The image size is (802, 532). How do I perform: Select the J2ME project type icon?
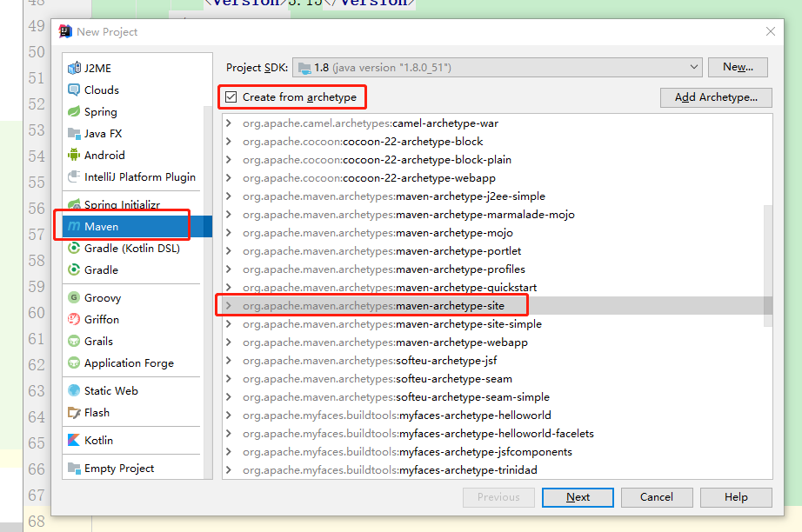pos(74,68)
